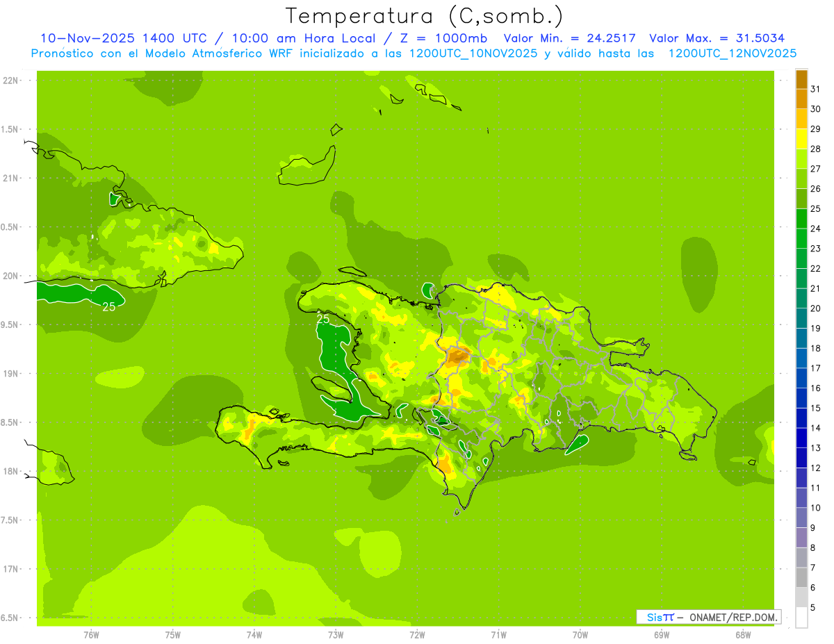Viewport: 834px width, 644px height.
Task: Select the yellow legend swatch between 28 and 29
Action: point(801,139)
